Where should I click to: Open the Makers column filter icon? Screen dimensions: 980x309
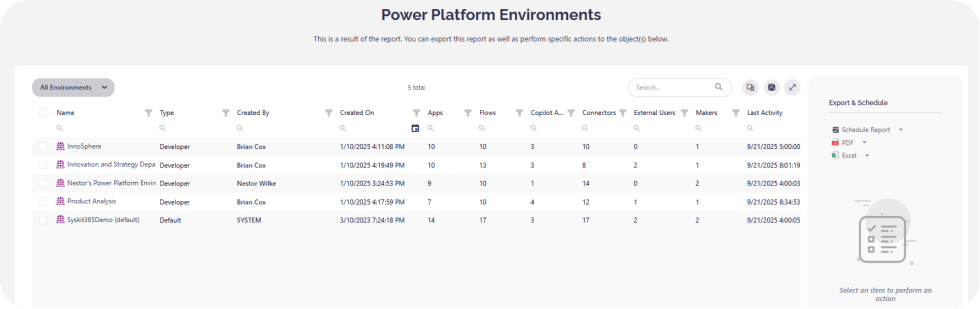pyautogui.click(x=736, y=113)
